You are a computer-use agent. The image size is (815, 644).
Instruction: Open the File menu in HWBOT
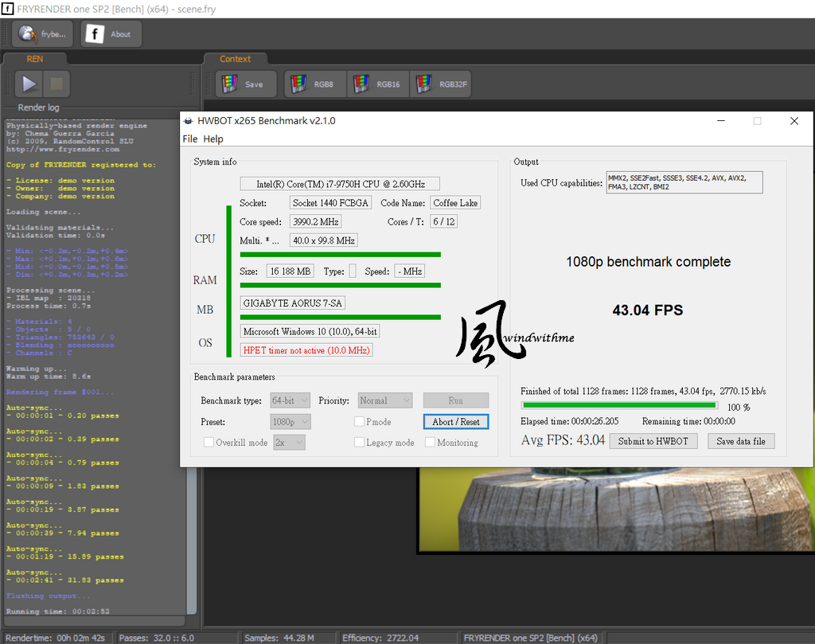coord(189,139)
